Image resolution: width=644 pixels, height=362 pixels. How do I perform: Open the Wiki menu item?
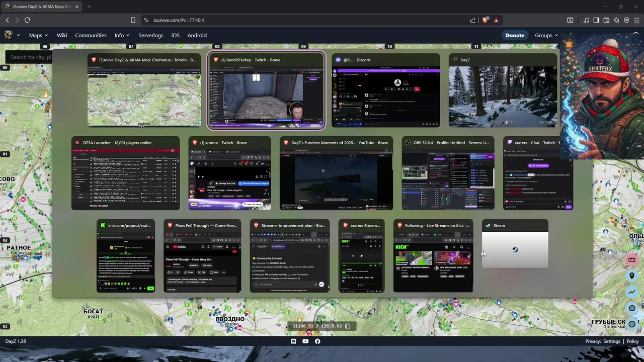pyautogui.click(x=62, y=36)
